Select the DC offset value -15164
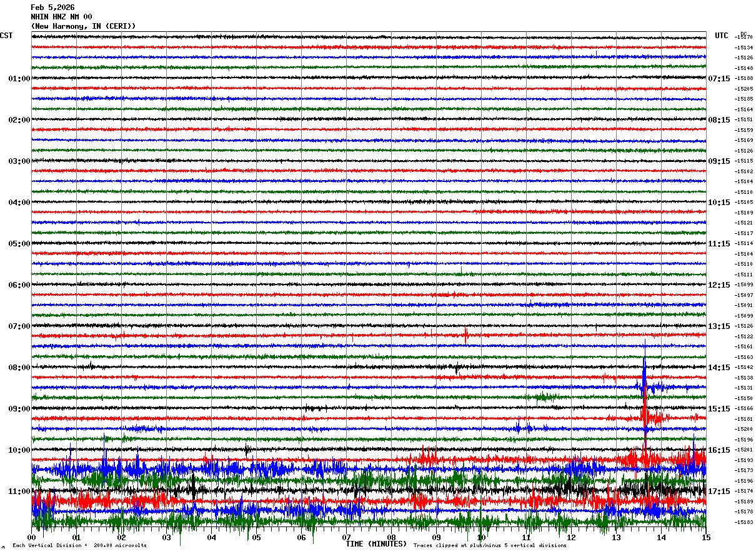Image resolution: width=756 pixels, height=554 pixels. (x=744, y=109)
